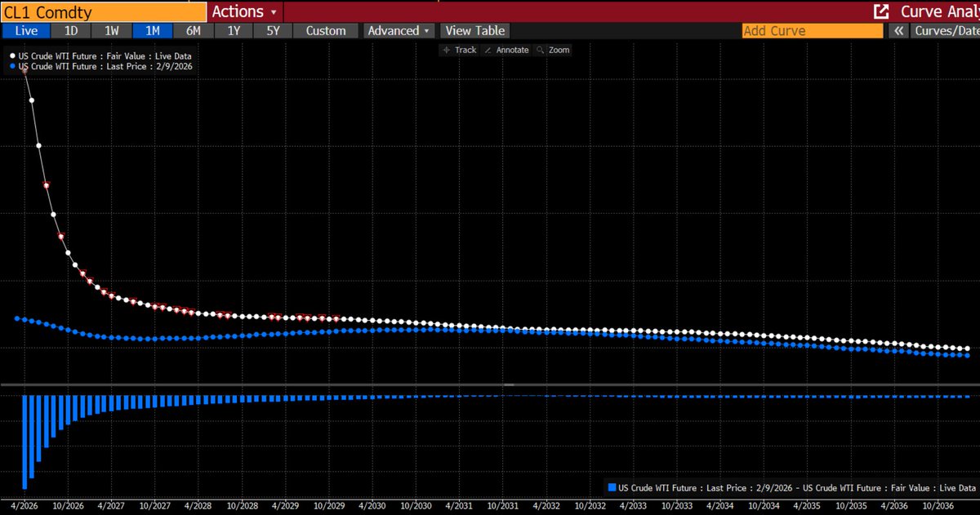
Task: Click the CL1 Comdty security field
Action: [104, 11]
